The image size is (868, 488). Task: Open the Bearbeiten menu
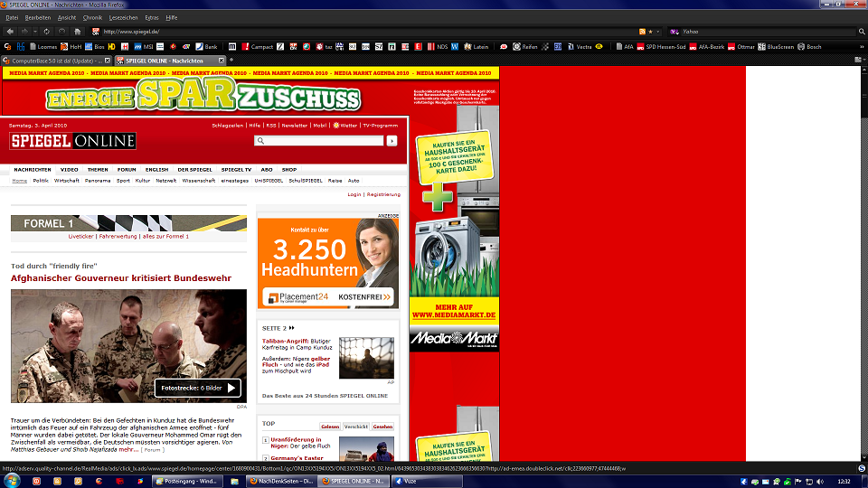click(38, 18)
